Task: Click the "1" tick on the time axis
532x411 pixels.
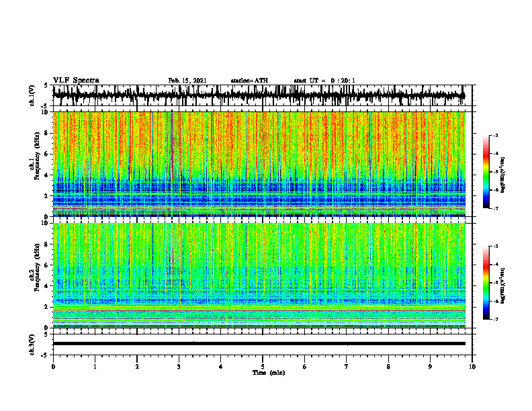Action: 95,367
